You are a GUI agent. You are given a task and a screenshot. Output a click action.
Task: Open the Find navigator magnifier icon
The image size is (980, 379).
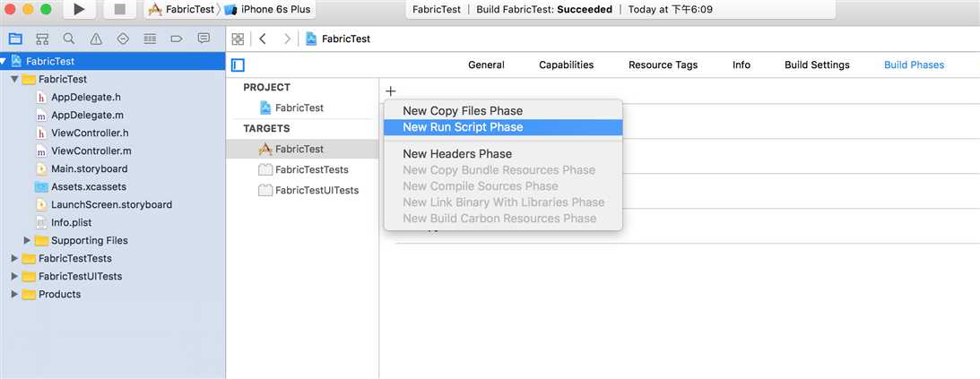pos(69,39)
